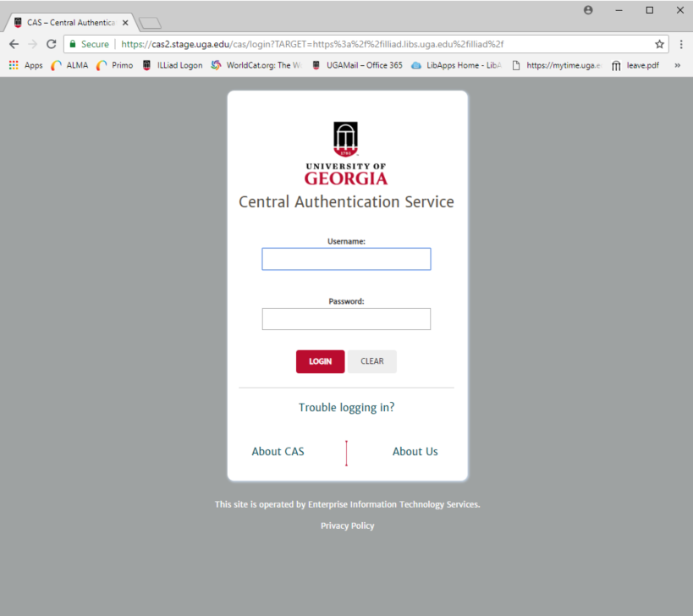Click the browser back arrow
Screen dimensions: 693x616
point(14,44)
